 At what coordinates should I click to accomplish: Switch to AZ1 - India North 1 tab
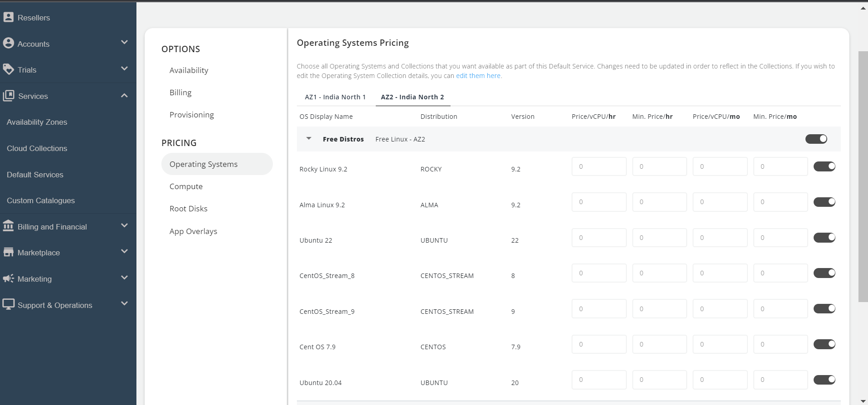pyautogui.click(x=335, y=97)
